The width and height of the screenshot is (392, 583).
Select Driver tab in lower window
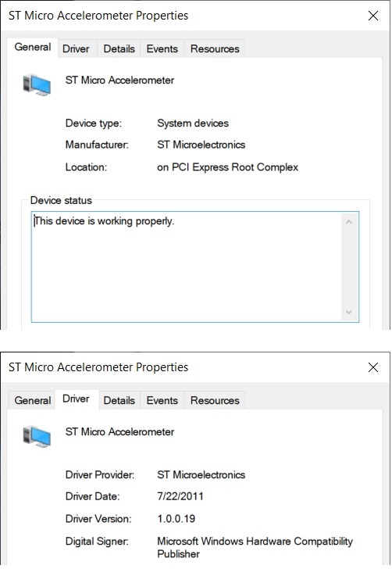click(77, 399)
